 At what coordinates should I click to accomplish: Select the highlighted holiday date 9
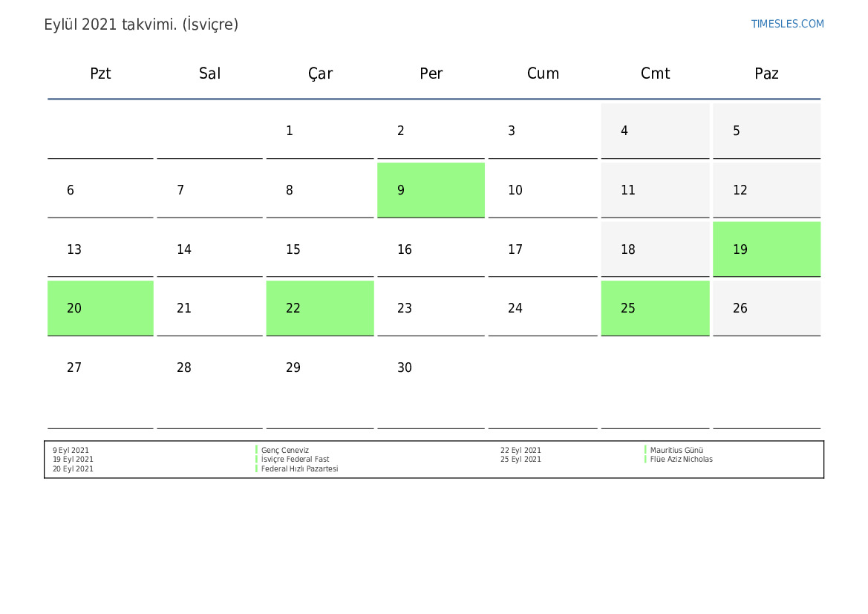coord(431,190)
